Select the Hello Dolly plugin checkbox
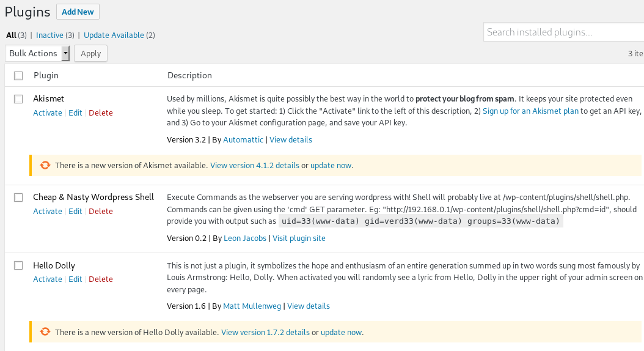644x351 pixels. pyautogui.click(x=18, y=265)
